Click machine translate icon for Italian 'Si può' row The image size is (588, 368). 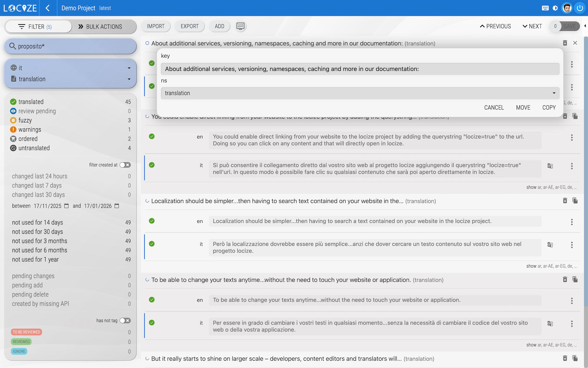550,166
